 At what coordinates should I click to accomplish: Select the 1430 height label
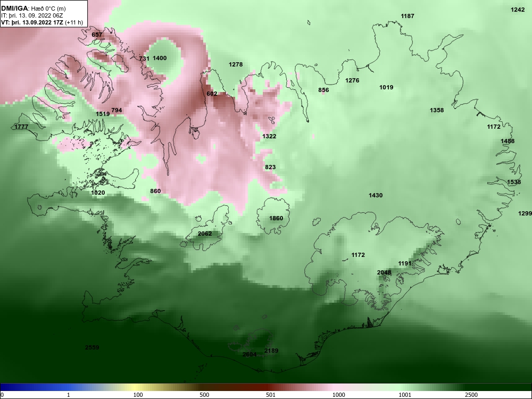(x=376, y=195)
